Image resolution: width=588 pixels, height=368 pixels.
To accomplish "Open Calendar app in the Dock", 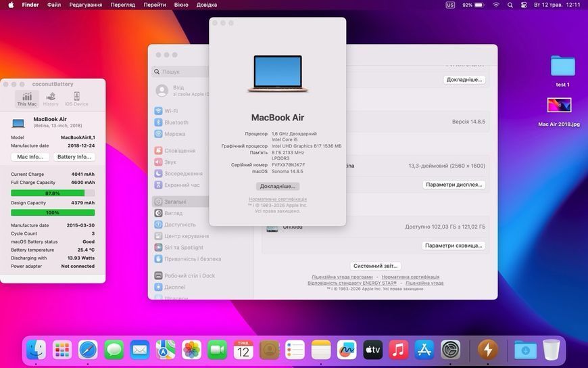I will click(243, 350).
